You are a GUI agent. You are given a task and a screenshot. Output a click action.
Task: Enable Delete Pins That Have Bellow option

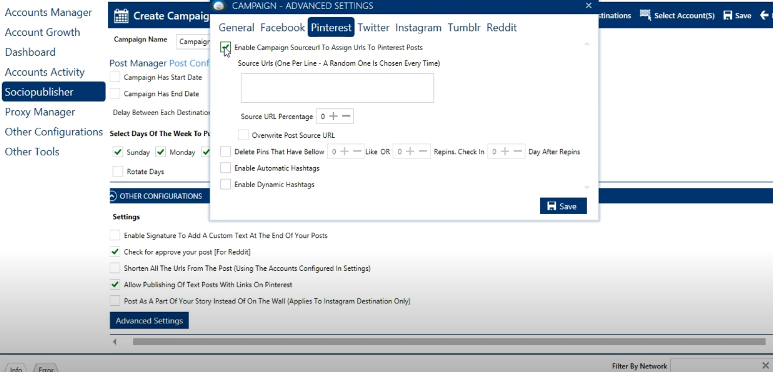click(x=225, y=151)
